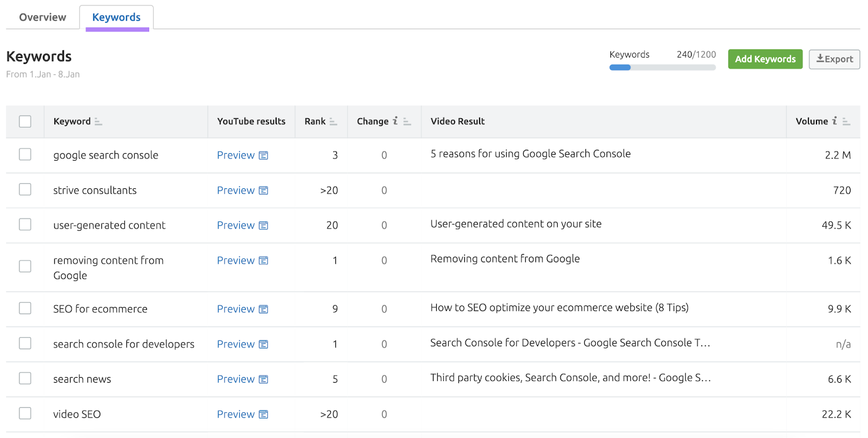Sort by Change column sort icon
Viewport: 868px width, 438px height.
[x=407, y=122]
